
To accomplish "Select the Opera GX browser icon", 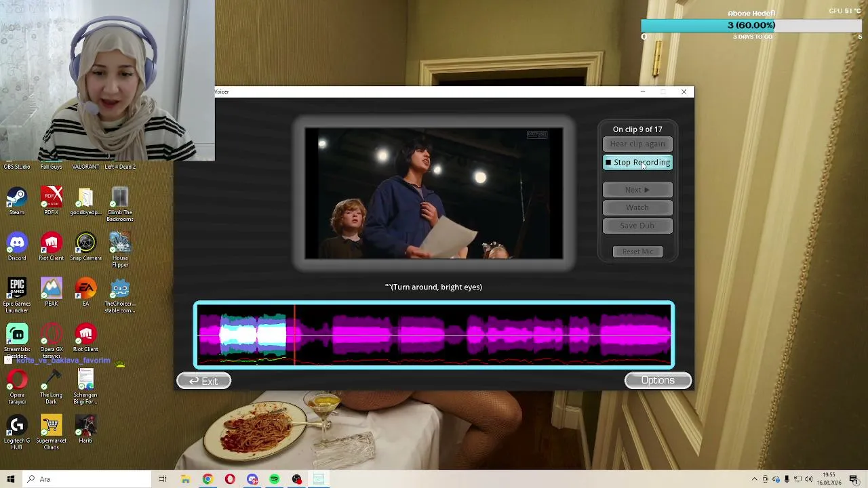I will 52,341.
